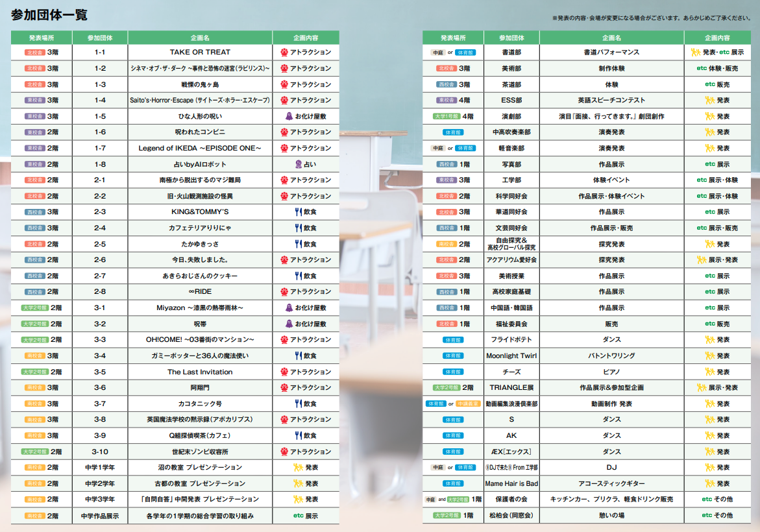Click the 企画名 header of left table
Image resolution: width=760 pixels, height=532 pixels.
coord(200,38)
